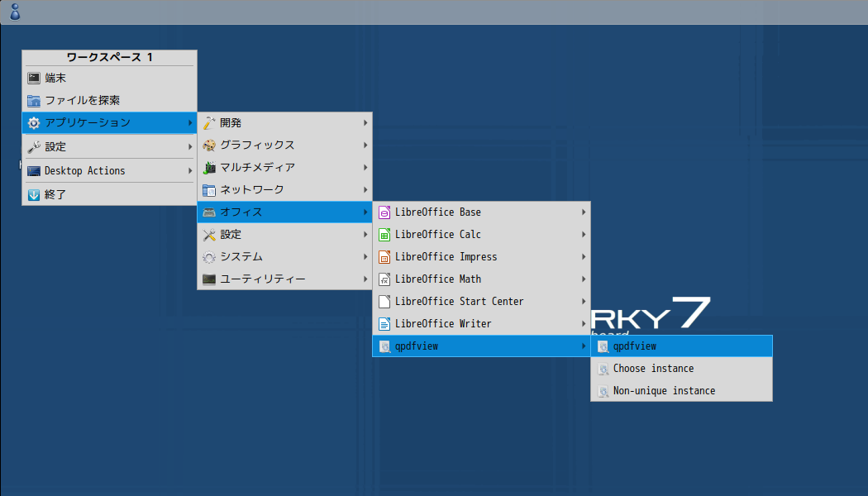
Task: Expand the 開発 submenu arrow
Action: tap(365, 123)
